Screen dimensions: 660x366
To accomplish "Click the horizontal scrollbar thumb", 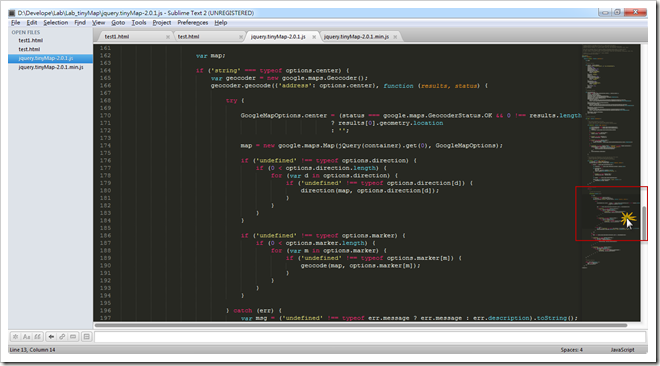I will coord(361,325).
